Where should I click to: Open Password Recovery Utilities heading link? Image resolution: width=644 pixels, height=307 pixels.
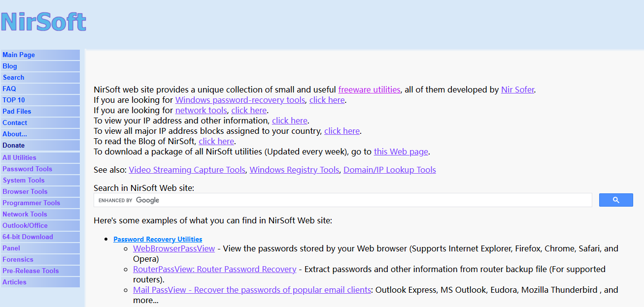158,239
